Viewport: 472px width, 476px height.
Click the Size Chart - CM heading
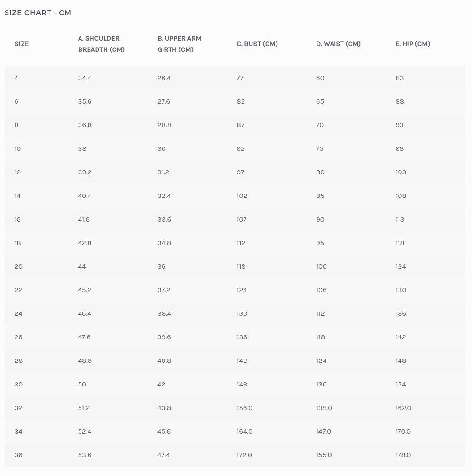[x=38, y=13]
